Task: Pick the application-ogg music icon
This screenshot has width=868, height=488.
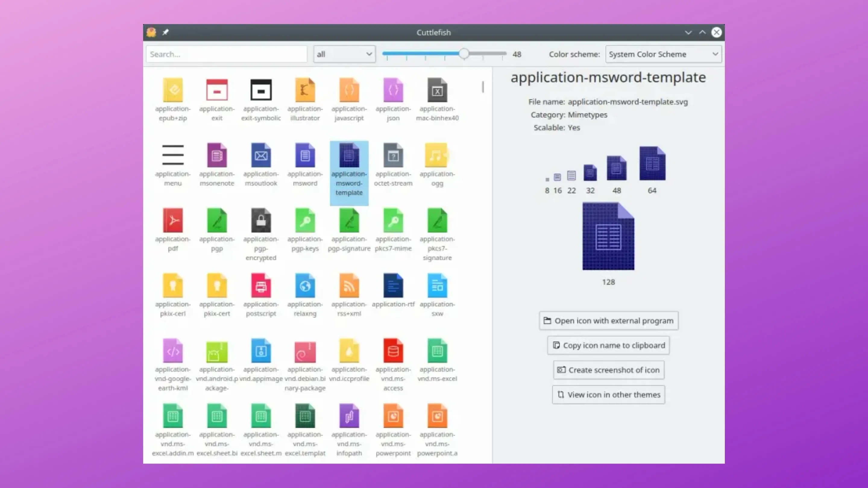Action: tap(437, 155)
